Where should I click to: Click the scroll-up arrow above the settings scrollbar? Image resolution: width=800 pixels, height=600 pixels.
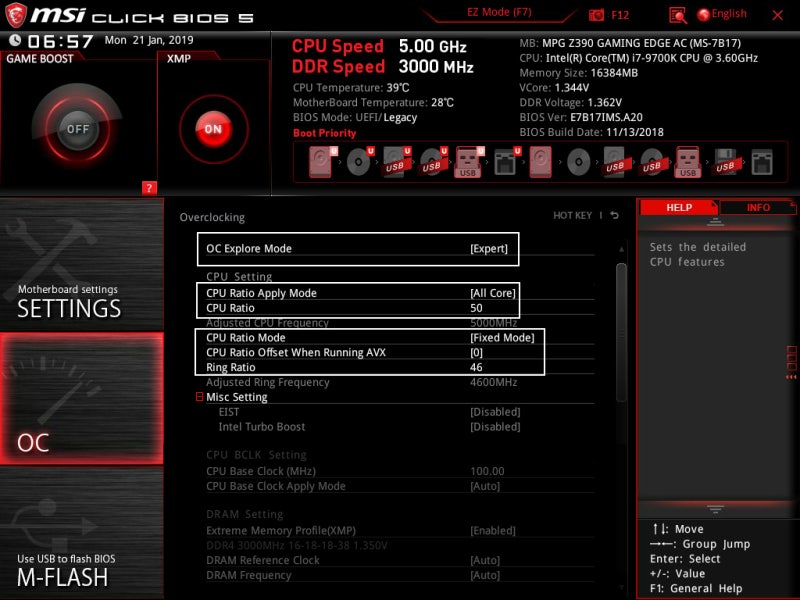coord(621,249)
